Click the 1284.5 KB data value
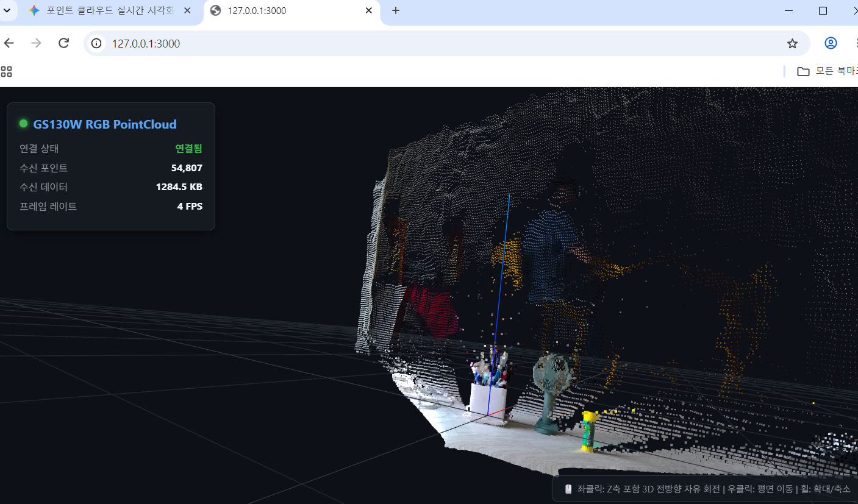This screenshot has width=858, height=504. (x=179, y=187)
